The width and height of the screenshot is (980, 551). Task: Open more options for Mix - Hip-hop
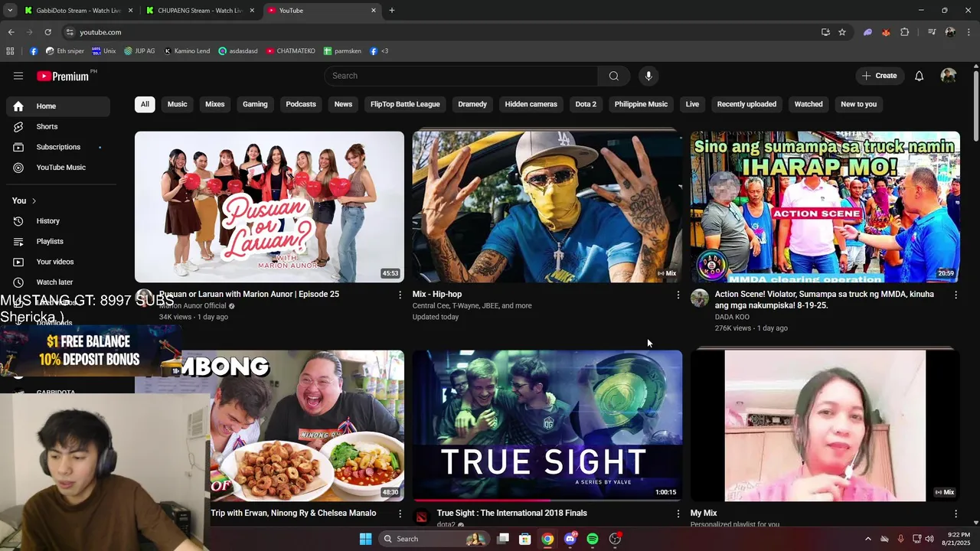click(678, 295)
